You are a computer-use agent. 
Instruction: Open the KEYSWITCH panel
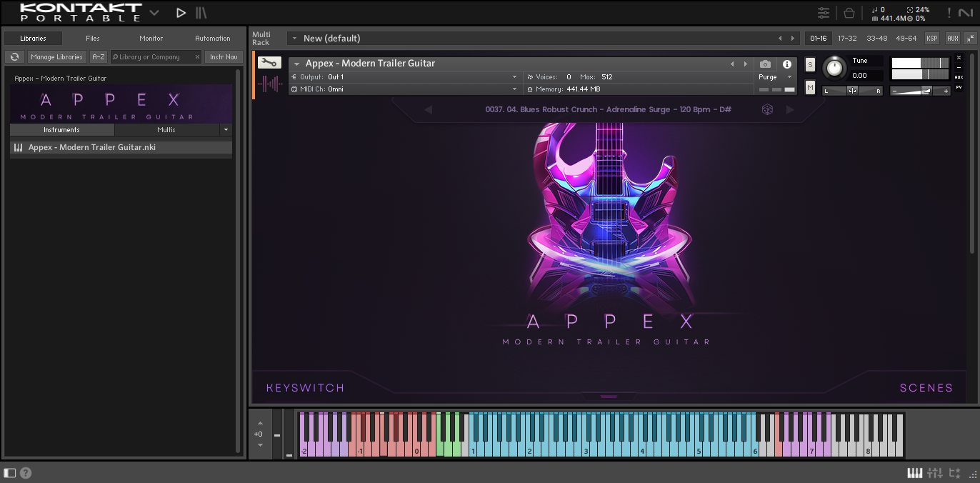[305, 388]
